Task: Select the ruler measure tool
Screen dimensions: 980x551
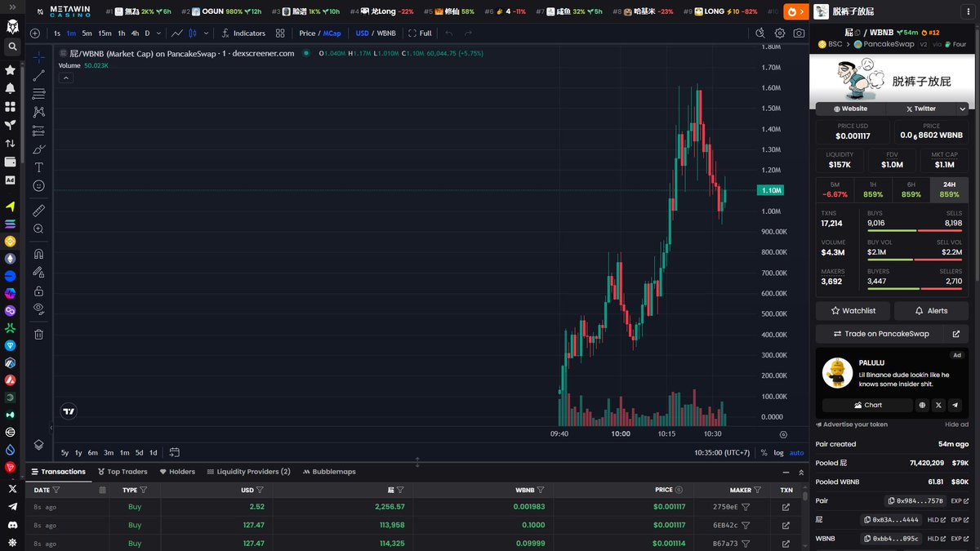Action: [x=38, y=211]
